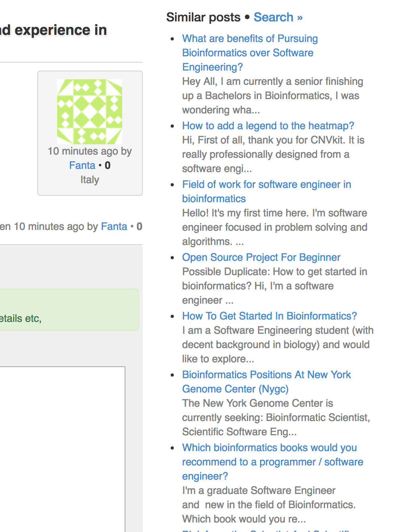Click inside the white text editor box
404x532 pixels.
point(62,449)
